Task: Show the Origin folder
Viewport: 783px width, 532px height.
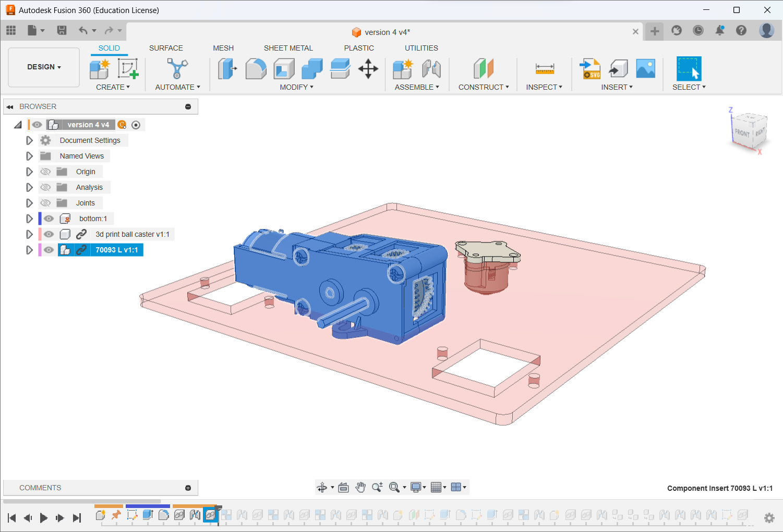Action: tap(45, 172)
